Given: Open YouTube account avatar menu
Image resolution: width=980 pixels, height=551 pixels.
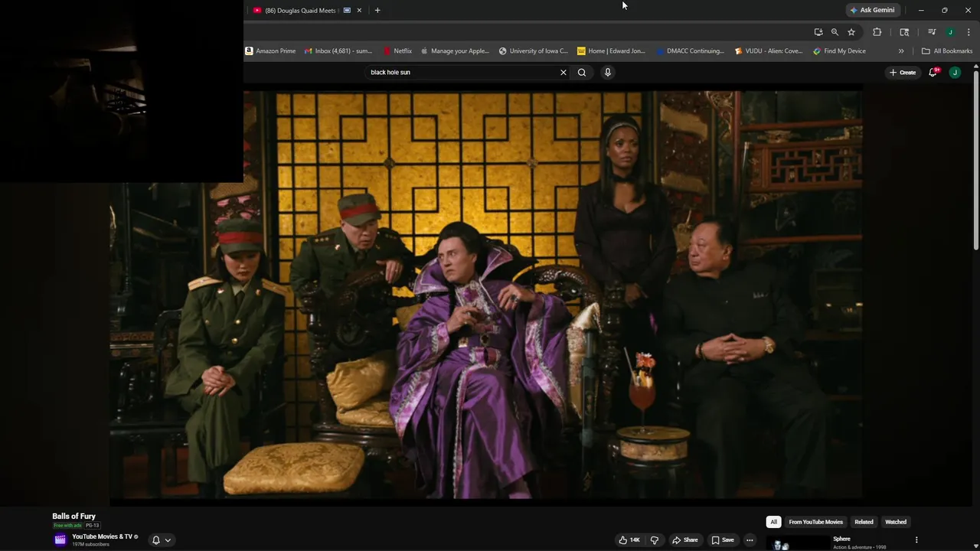Looking at the screenshot, I should 955,73.
